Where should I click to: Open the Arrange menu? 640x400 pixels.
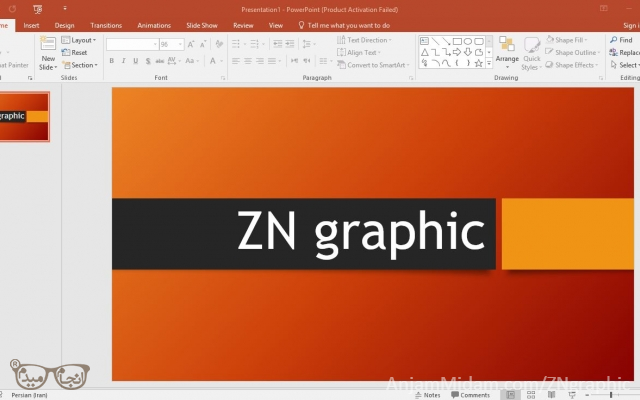tap(507, 52)
